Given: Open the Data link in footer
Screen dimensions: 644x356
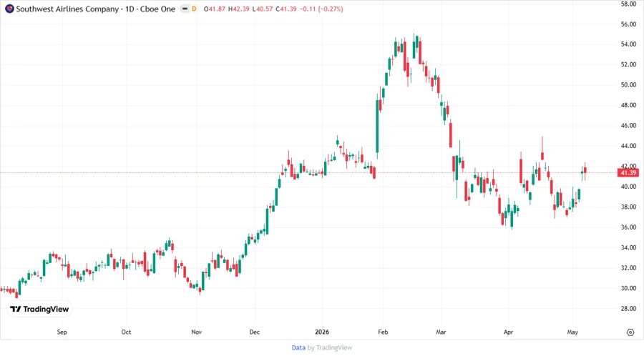Looking at the screenshot, I should pyautogui.click(x=298, y=348).
